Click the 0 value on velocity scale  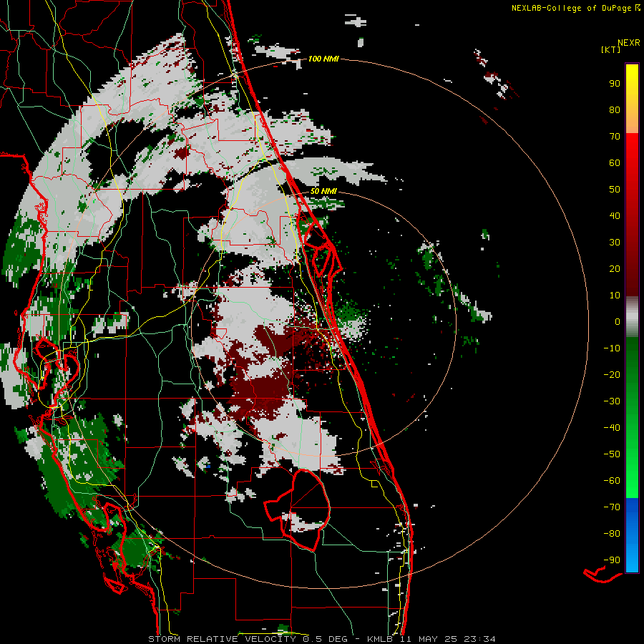coord(618,321)
